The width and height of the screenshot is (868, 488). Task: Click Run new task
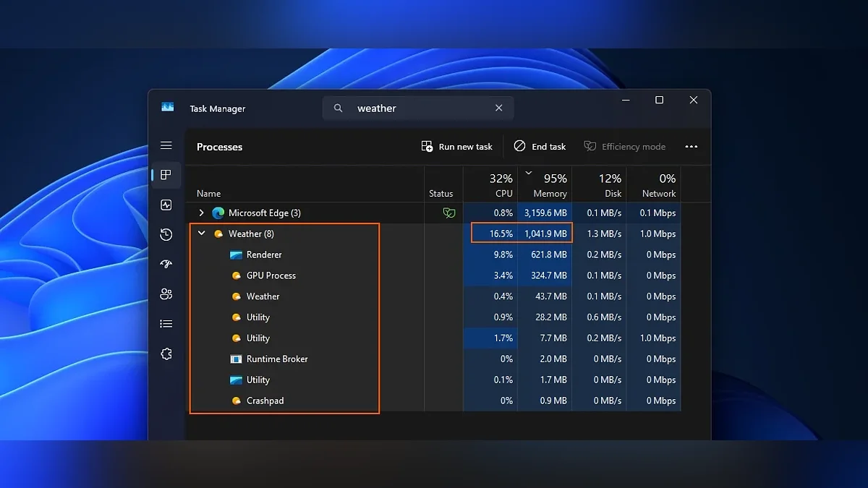coord(457,146)
